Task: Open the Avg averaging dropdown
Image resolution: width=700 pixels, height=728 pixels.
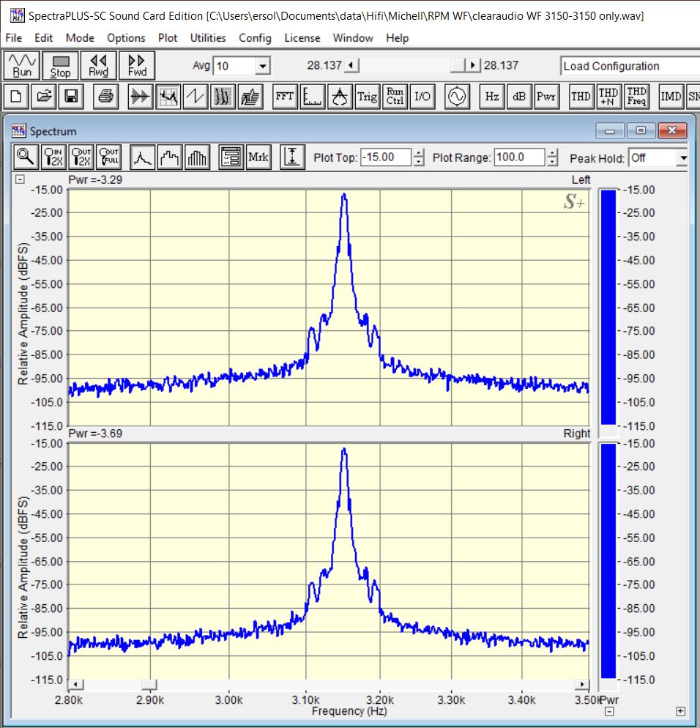Action: click(262, 67)
